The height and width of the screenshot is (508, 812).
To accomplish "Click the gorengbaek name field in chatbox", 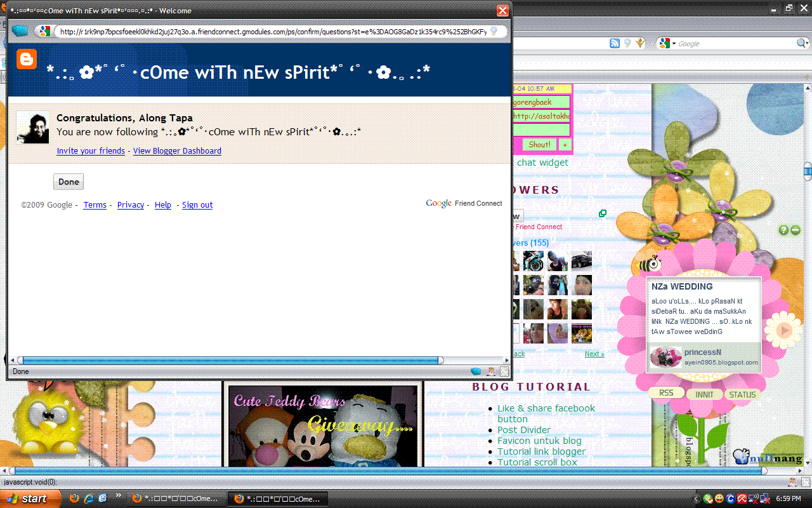I will 540,102.
